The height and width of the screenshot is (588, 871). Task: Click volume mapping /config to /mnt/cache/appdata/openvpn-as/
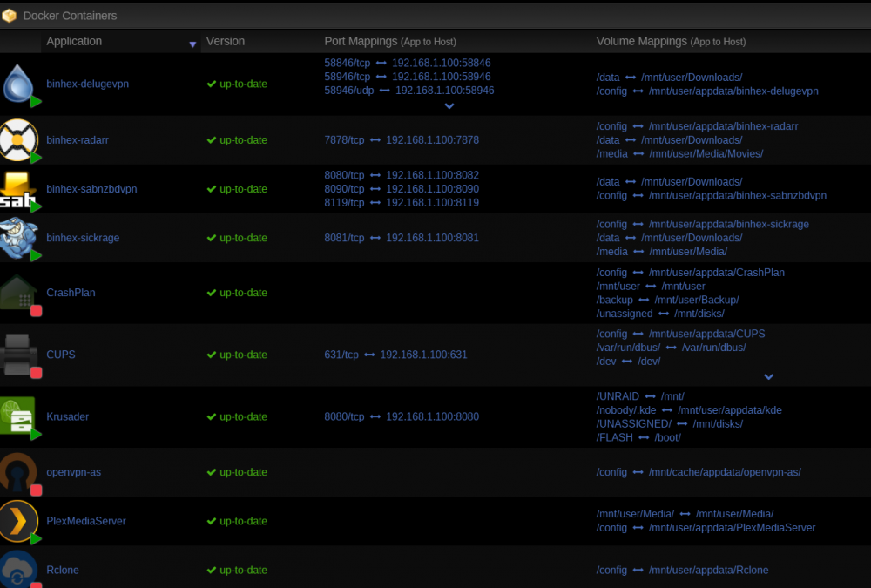coord(699,472)
